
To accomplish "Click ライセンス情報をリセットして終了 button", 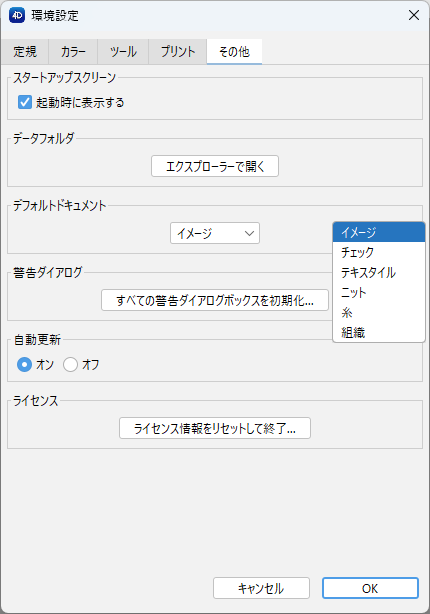I will point(215,428).
